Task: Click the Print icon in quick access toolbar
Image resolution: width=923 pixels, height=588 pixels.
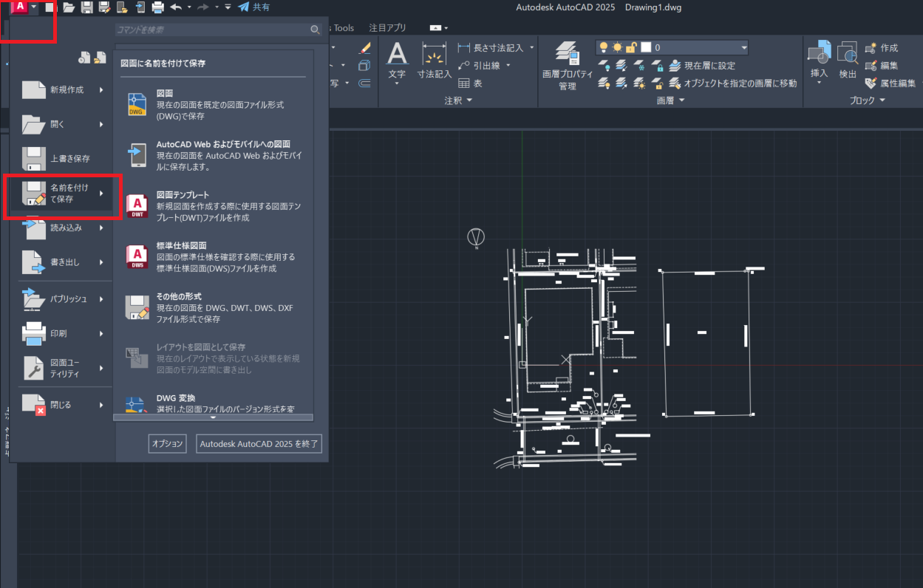Action: 157,7
